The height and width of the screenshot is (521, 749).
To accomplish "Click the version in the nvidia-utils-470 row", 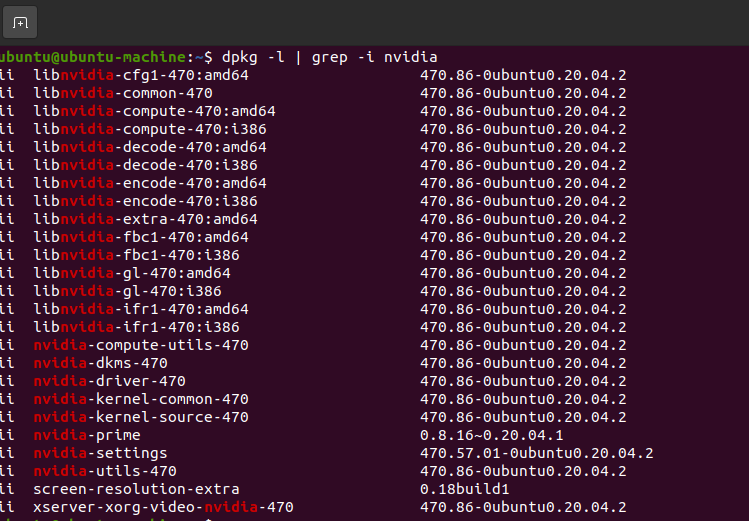I will click(x=524, y=471).
